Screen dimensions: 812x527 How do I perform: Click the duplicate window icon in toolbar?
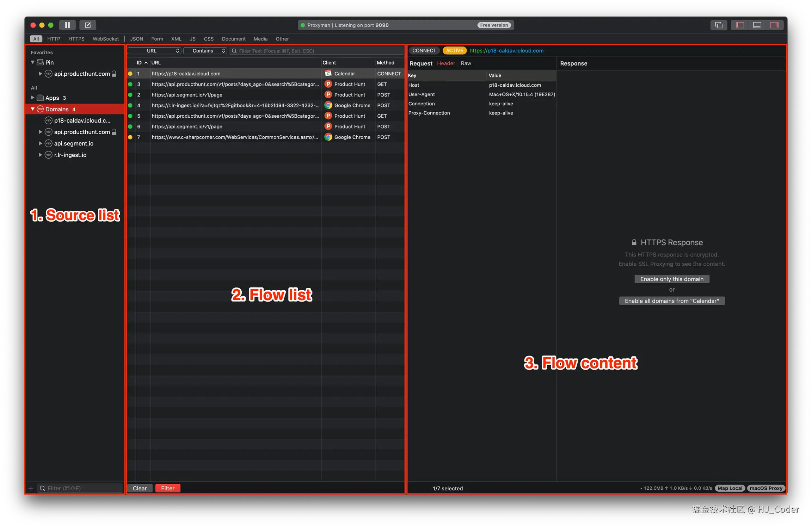click(719, 25)
